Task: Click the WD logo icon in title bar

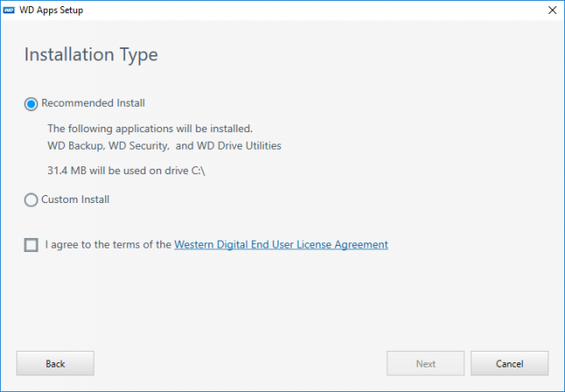Action: pyautogui.click(x=9, y=10)
